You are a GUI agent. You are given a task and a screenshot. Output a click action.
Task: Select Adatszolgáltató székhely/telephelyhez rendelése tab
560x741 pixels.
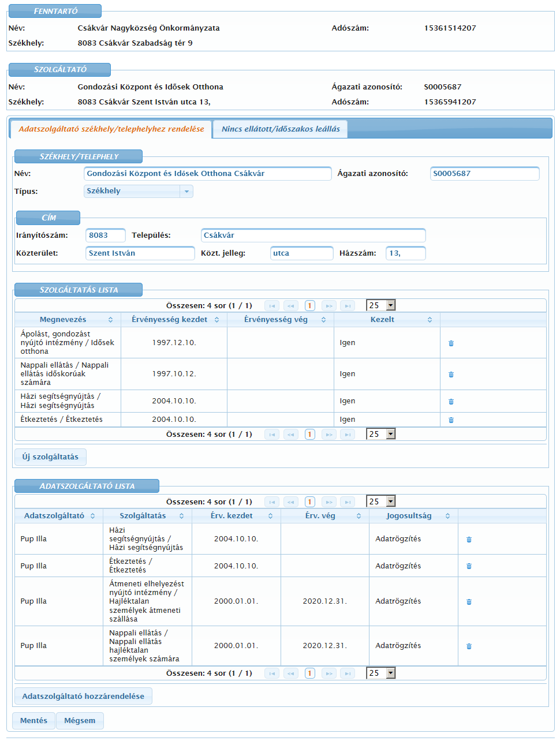tap(111, 129)
